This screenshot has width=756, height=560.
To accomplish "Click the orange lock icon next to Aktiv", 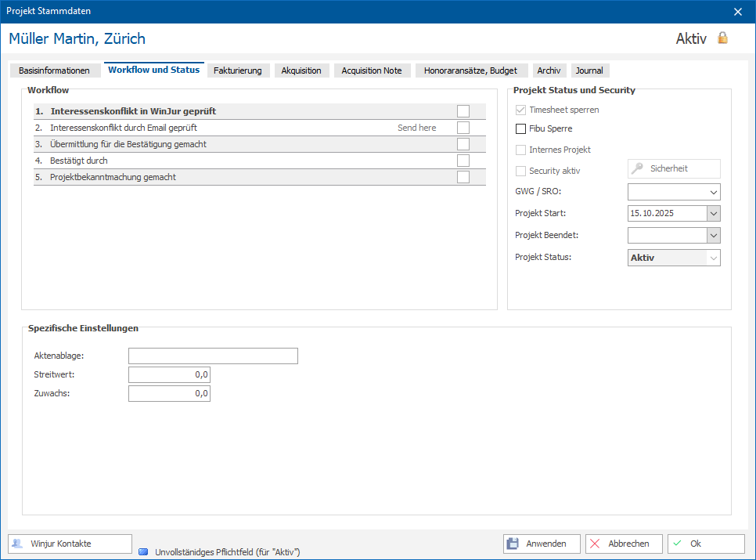I will [722, 38].
